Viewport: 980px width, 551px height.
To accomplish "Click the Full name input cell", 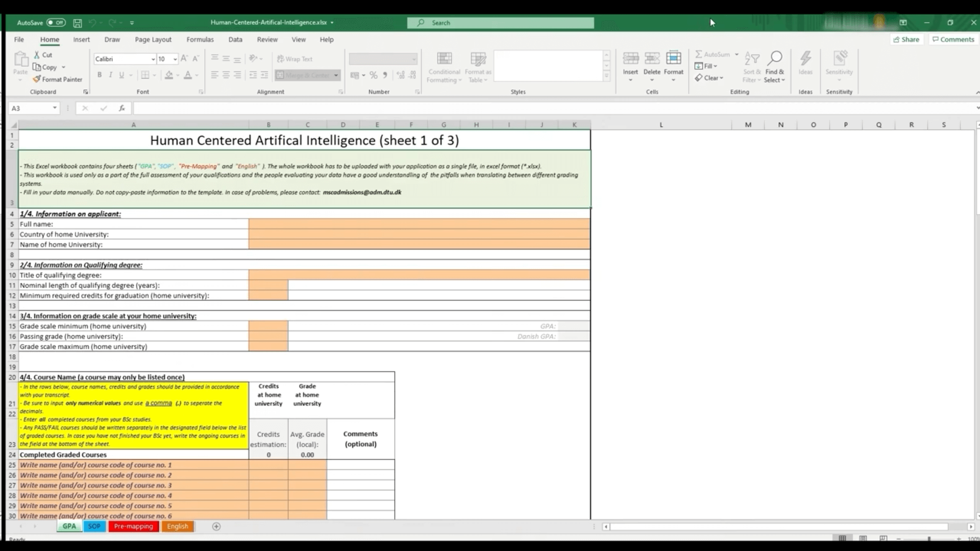I will (419, 224).
